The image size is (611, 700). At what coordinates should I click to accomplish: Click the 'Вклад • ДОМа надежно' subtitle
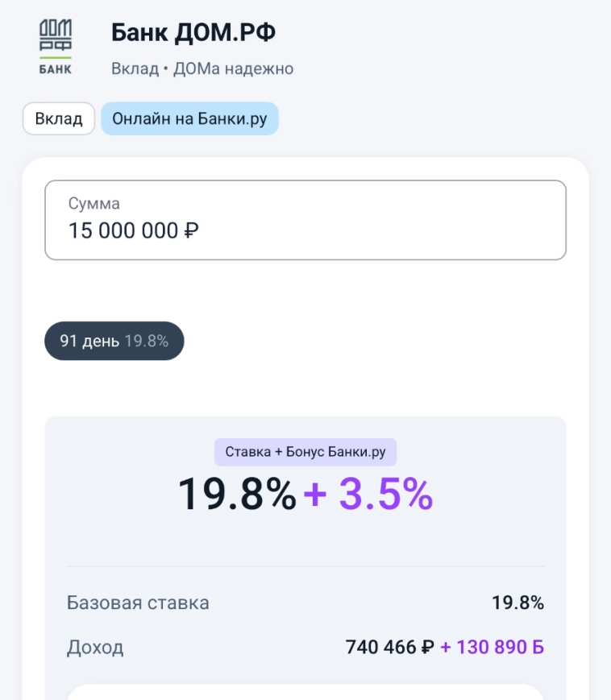pos(202,68)
